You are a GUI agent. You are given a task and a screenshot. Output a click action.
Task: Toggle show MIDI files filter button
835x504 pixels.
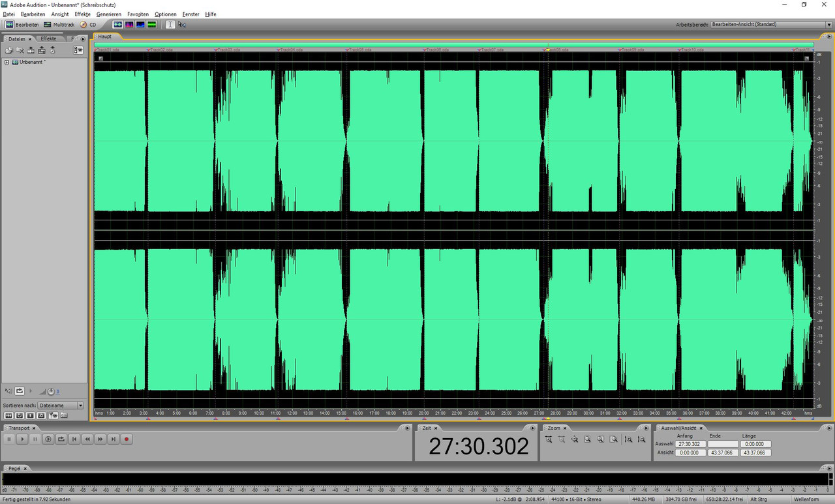click(41, 415)
